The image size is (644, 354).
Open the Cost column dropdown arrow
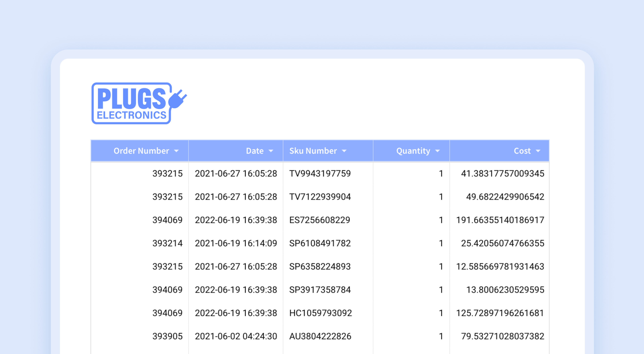click(x=538, y=151)
